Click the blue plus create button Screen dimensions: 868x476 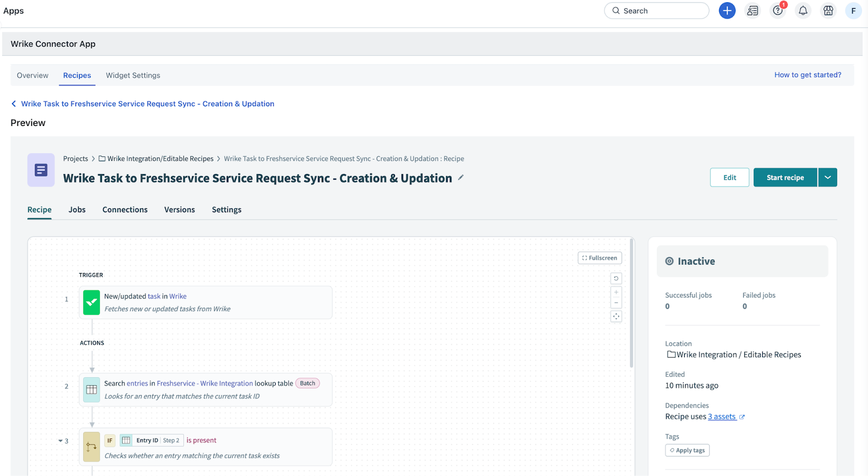coord(727,10)
